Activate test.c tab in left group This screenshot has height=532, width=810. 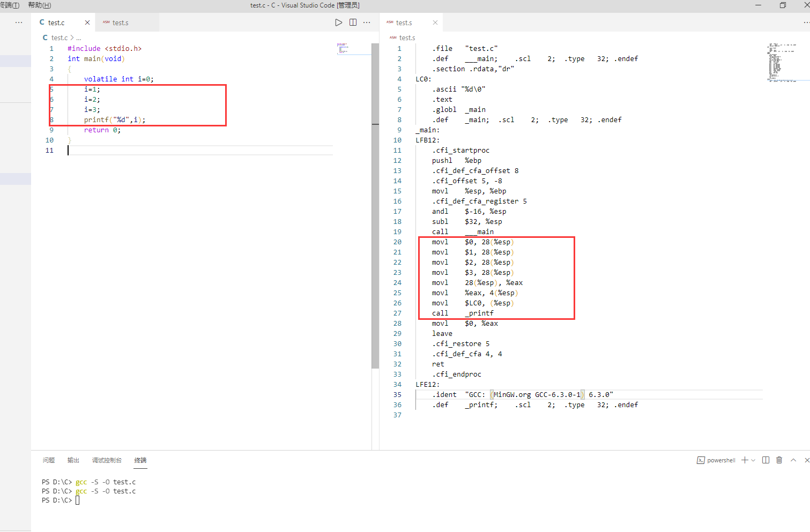click(x=63, y=23)
